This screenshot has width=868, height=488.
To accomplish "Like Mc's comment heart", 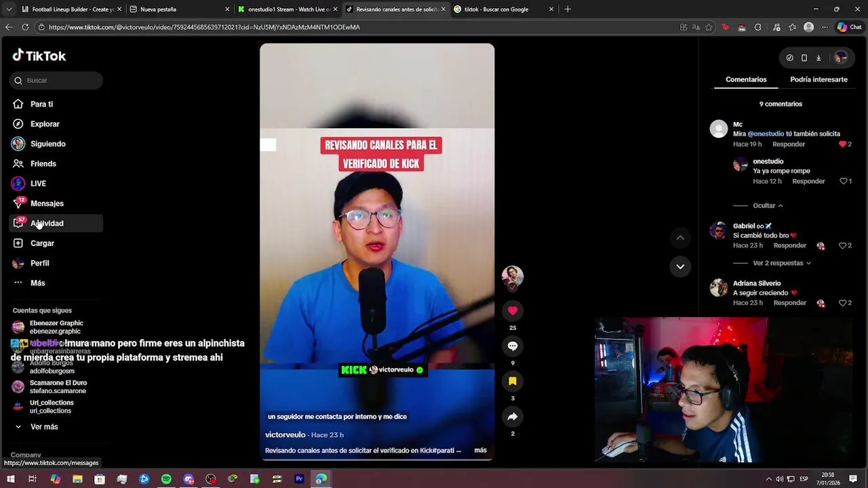I will click(x=843, y=144).
